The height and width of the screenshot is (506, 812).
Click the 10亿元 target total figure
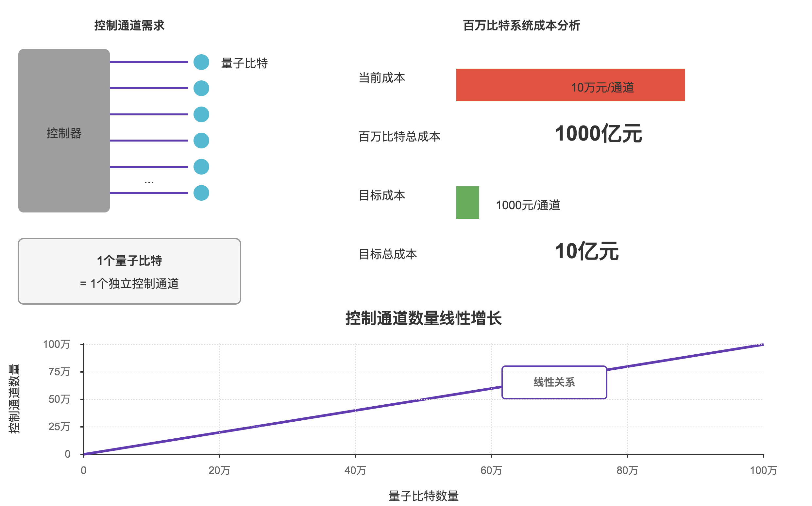click(x=586, y=251)
